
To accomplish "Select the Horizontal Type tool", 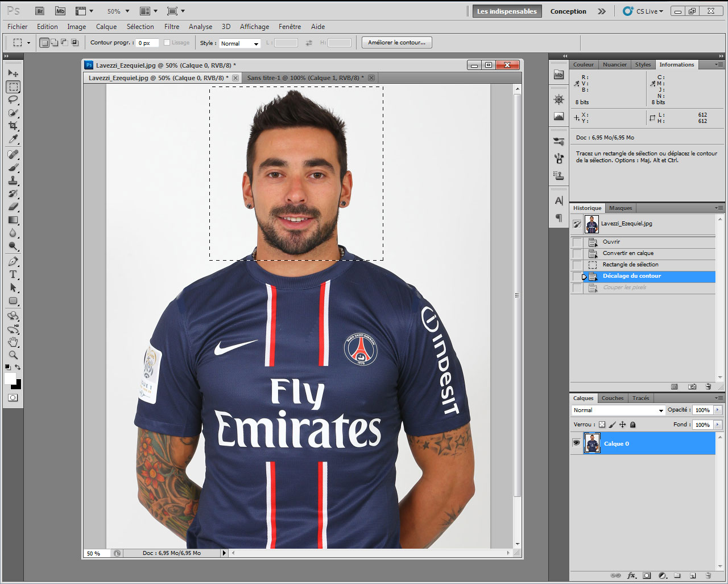I will point(13,274).
